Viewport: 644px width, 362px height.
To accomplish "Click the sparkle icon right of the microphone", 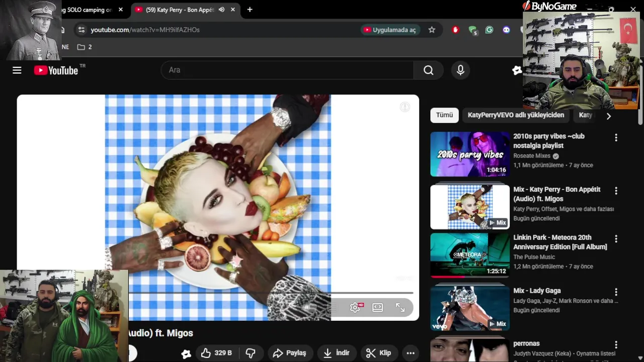I will click(x=517, y=70).
